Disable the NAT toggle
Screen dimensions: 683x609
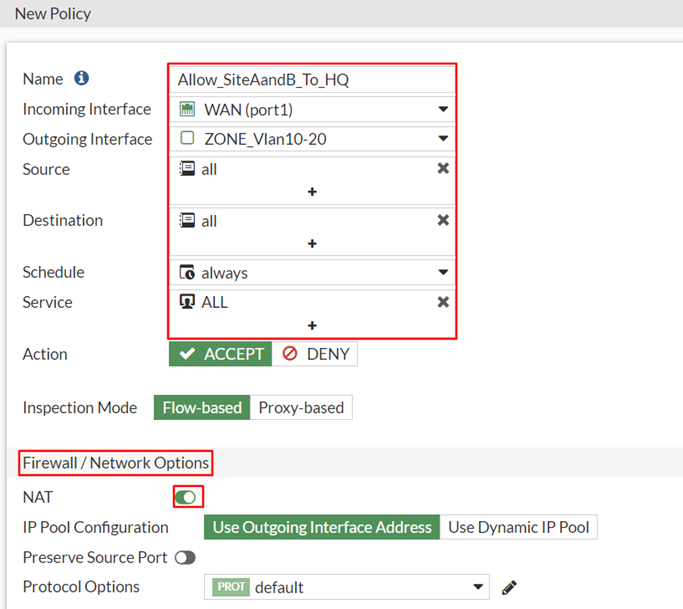(x=186, y=497)
